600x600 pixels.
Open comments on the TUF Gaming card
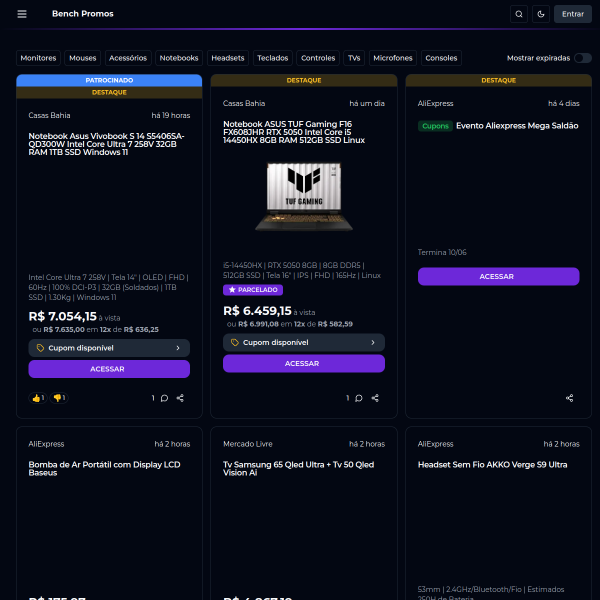(359, 398)
